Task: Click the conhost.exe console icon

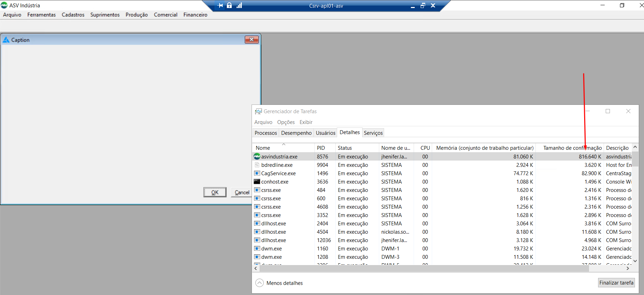Action: point(257,182)
